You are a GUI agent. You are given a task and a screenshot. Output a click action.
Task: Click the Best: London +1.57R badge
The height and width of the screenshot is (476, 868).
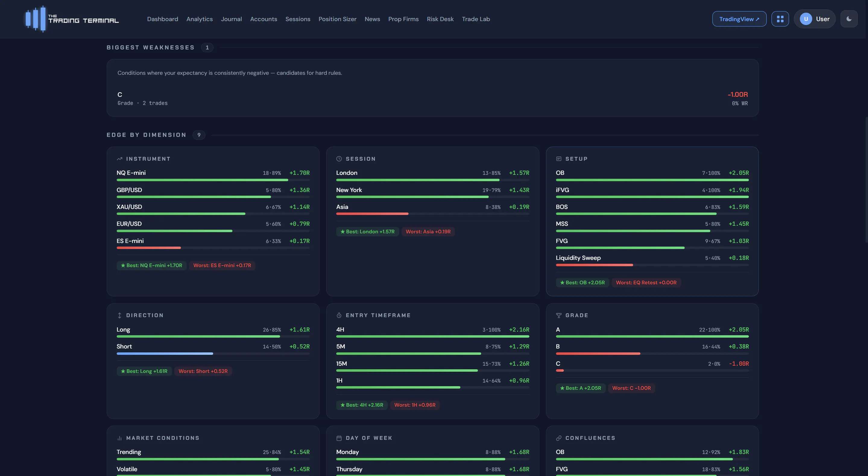[x=367, y=232]
